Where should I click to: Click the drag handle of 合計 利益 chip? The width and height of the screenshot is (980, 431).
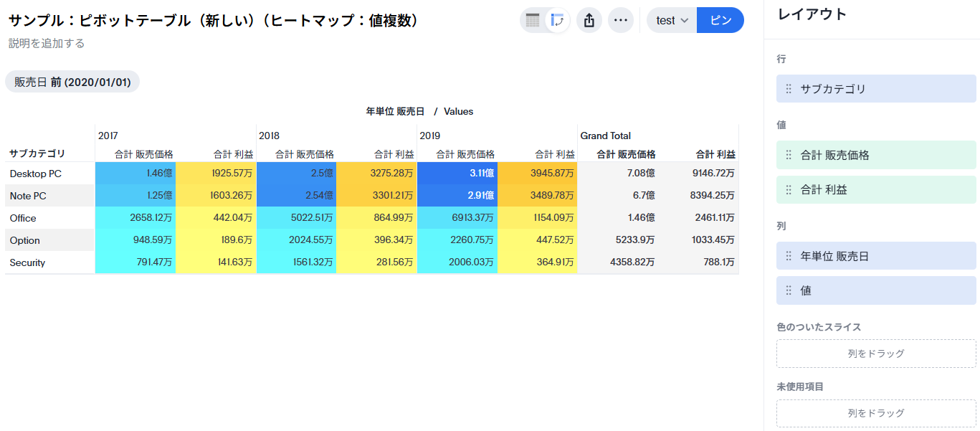click(789, 190)
